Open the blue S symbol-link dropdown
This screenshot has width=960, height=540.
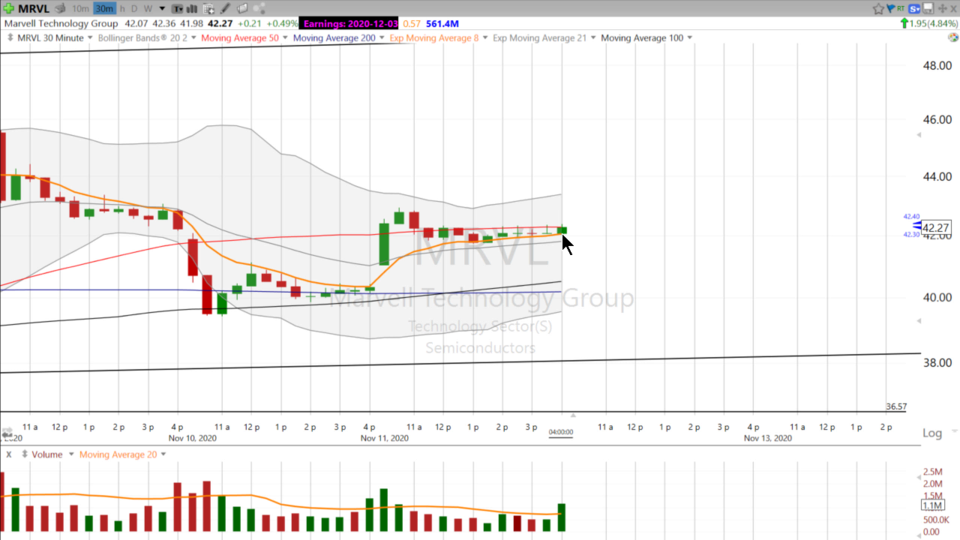(915, 9)
